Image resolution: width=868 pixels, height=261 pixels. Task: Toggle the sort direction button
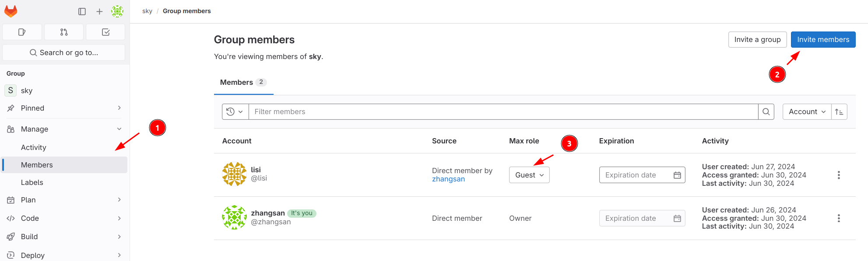[839, 111]
